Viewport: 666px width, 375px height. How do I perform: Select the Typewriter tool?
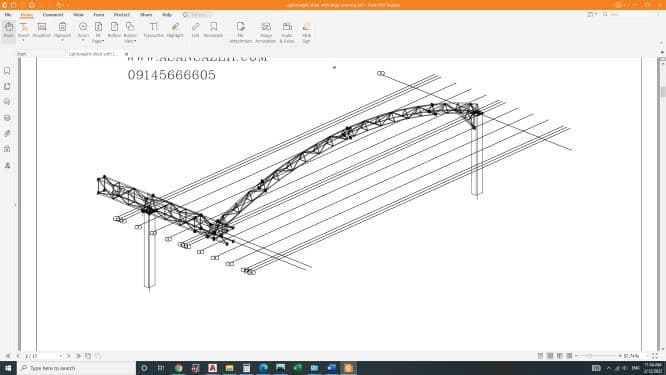[154, 30]
